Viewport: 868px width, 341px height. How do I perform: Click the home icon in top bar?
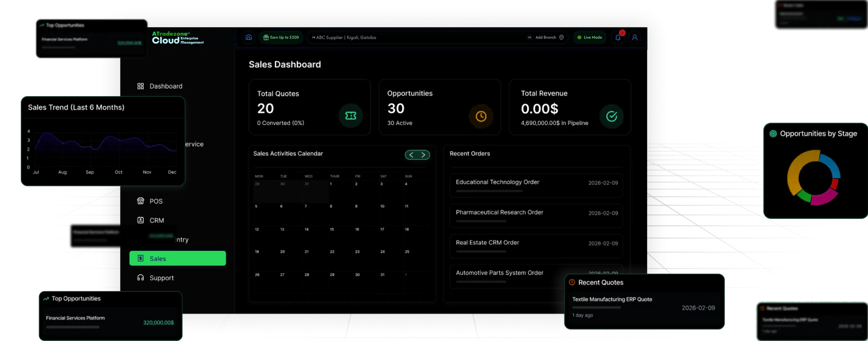click(248, 37)
